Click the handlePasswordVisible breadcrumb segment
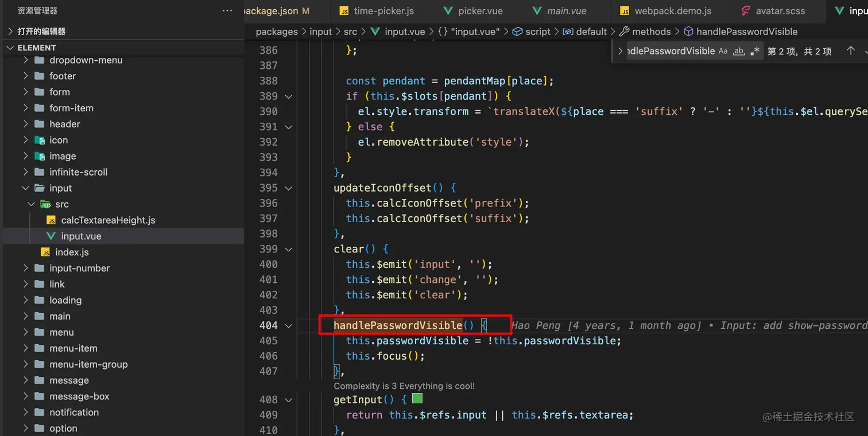The height and width of the screenshot is (436, 868). pyautogui.click(x=741, y=32)
